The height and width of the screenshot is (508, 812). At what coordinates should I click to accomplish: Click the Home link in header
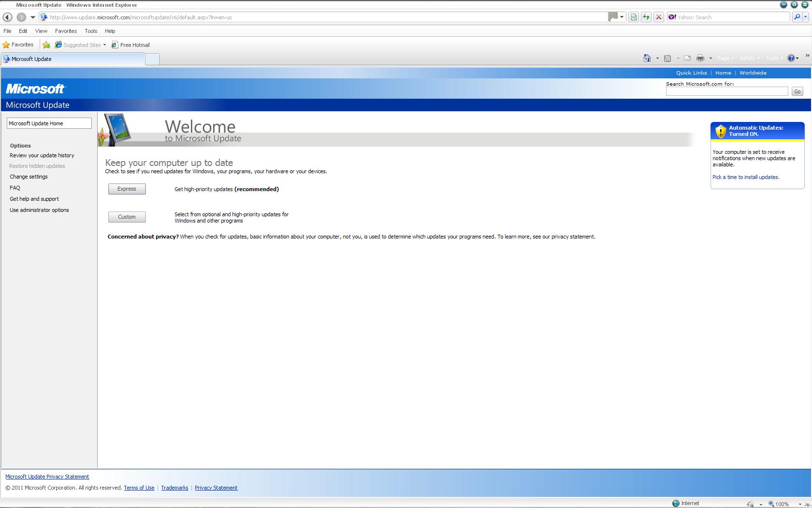click(x=723, y=73)
